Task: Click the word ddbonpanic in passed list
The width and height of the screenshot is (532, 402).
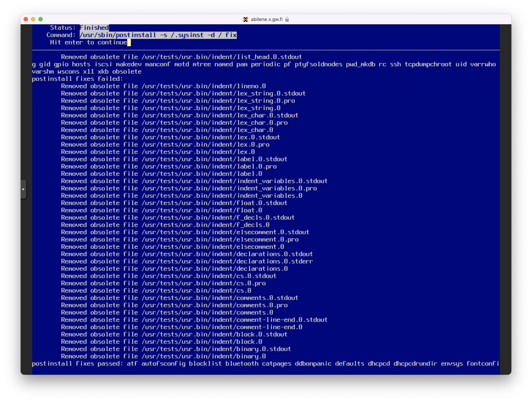Action: (x=313, y=364)
